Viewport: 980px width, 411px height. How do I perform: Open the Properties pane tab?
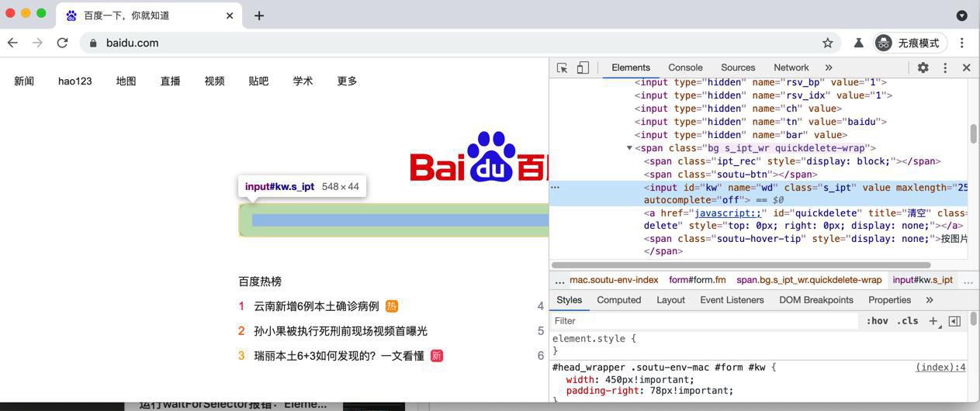(889, 300)
